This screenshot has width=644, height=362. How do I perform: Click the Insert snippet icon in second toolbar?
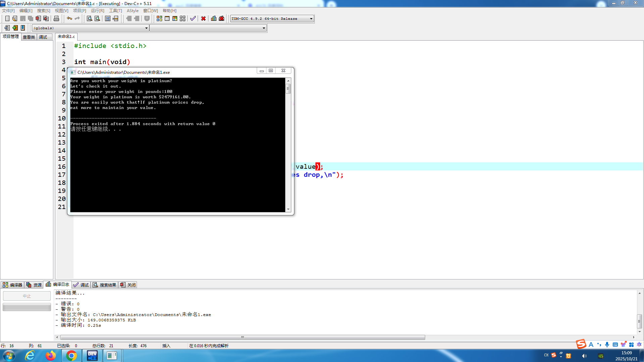tap(7, 28)
